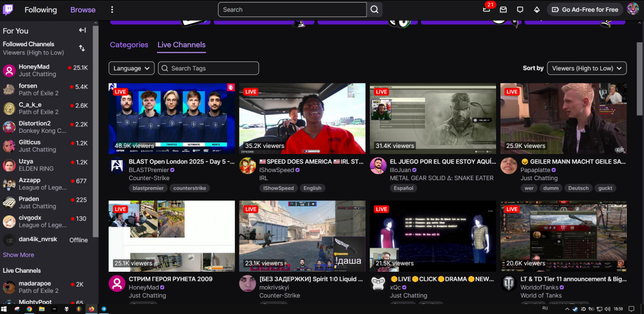Open madarapoe channel under Live Channels
The height and width of the screenshot is (314, 644).
tap(46, 287)
